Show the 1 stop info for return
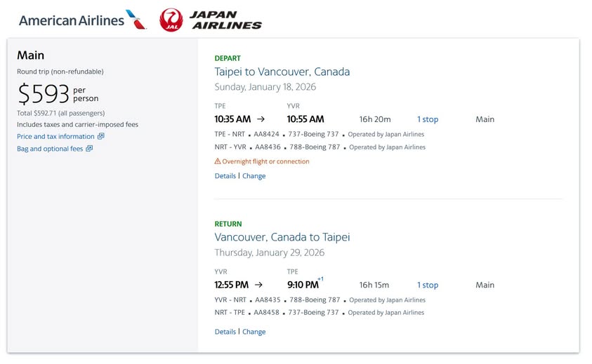 click(428, 285)
